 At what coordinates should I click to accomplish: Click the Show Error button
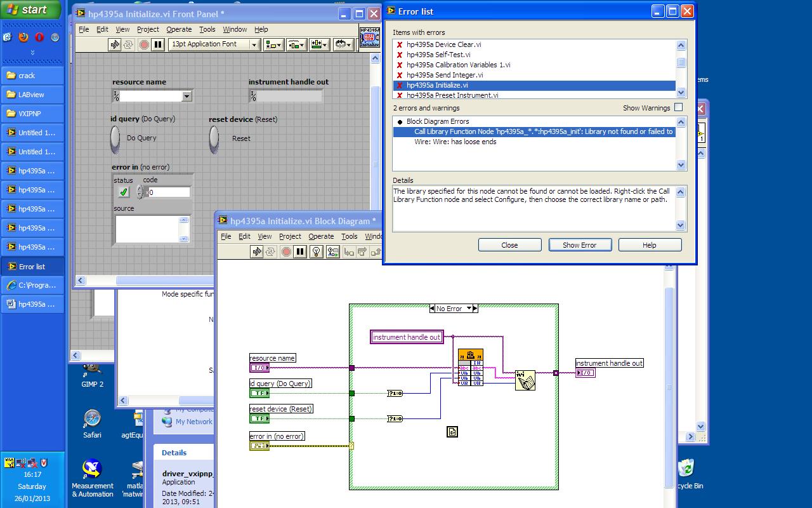pos(579,245)
